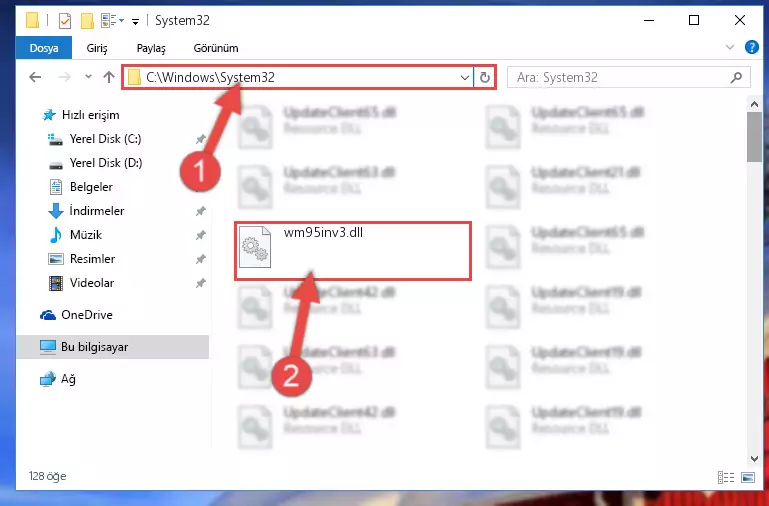Click the folder icon at title bar start

[32, 21]
